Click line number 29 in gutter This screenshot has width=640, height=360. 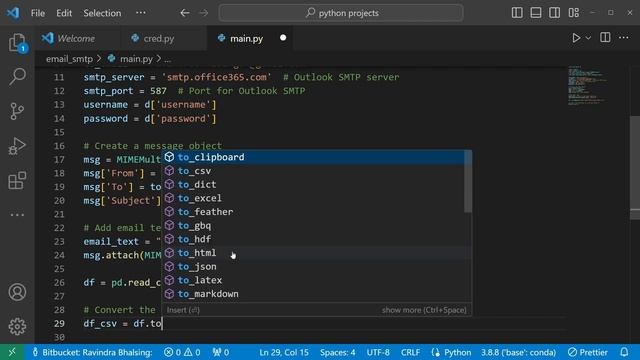59,324
